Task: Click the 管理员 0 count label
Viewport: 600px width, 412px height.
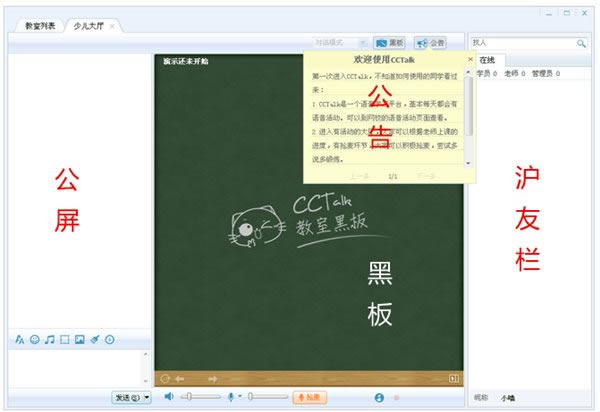Action: 546,73
